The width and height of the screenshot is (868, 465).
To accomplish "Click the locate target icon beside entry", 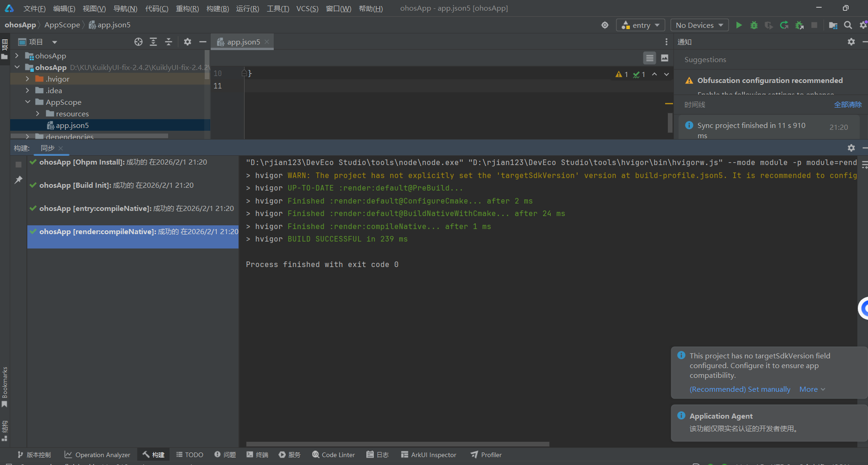I will [x=605, y=25].
